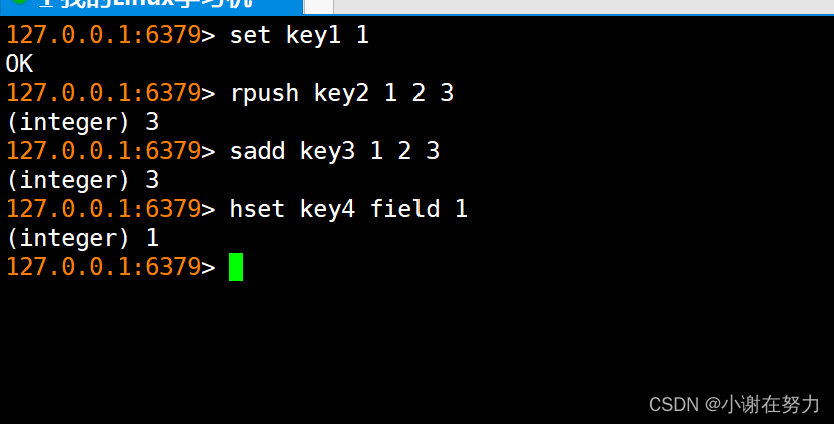This screenshot has height=424, width=834.
Task: Click the 'OK' response line
Action: pyautogui.click(x=20, y=64)
